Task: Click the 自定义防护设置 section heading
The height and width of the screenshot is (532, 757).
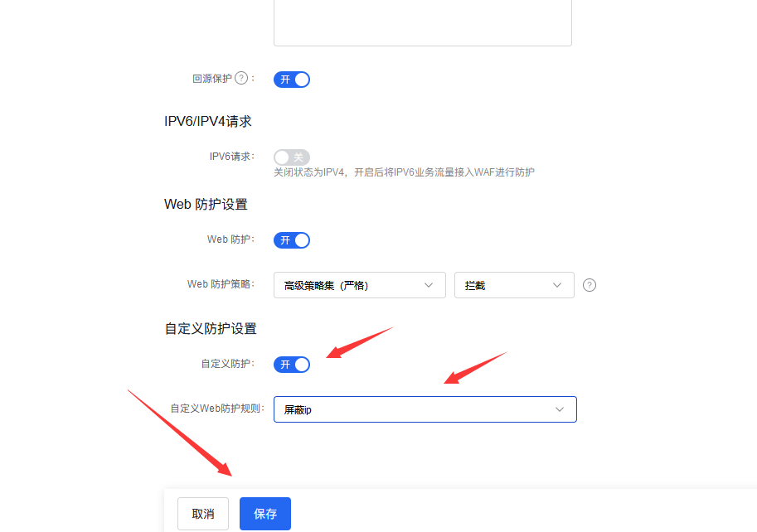Action: pos(211,329)
